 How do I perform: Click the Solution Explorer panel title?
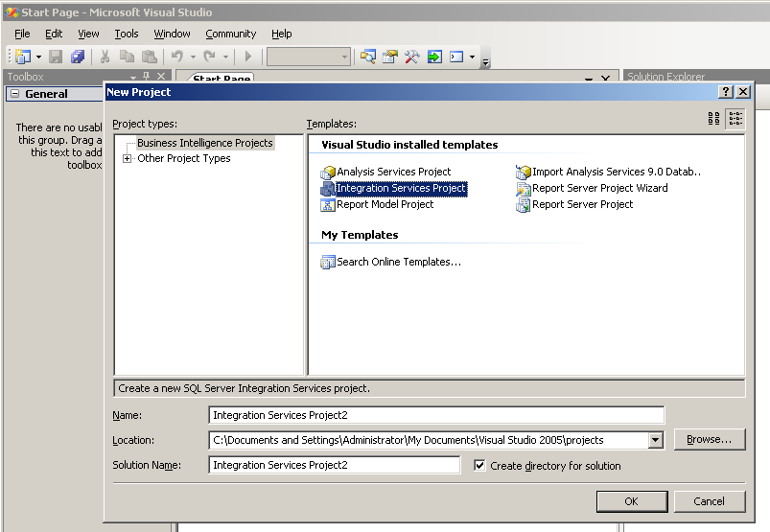(x=666, y=77)
